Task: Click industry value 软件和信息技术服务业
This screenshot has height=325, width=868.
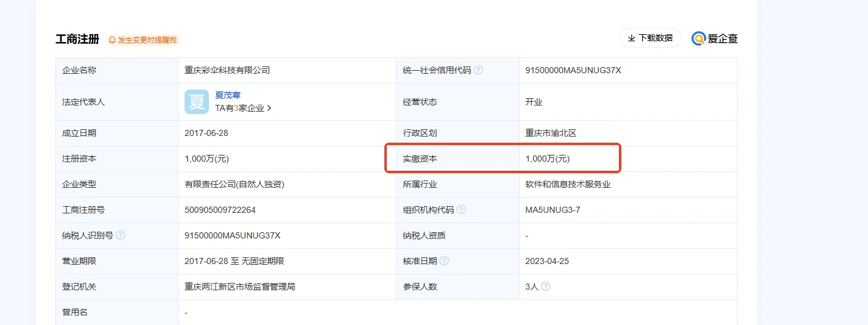Action: point(568,184)
